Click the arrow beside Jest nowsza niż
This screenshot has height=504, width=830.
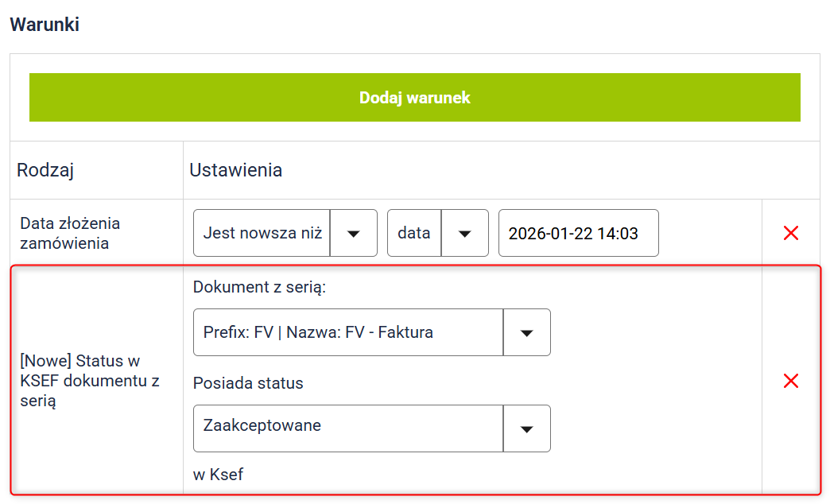pyautogui.click(x=354, y=233)
